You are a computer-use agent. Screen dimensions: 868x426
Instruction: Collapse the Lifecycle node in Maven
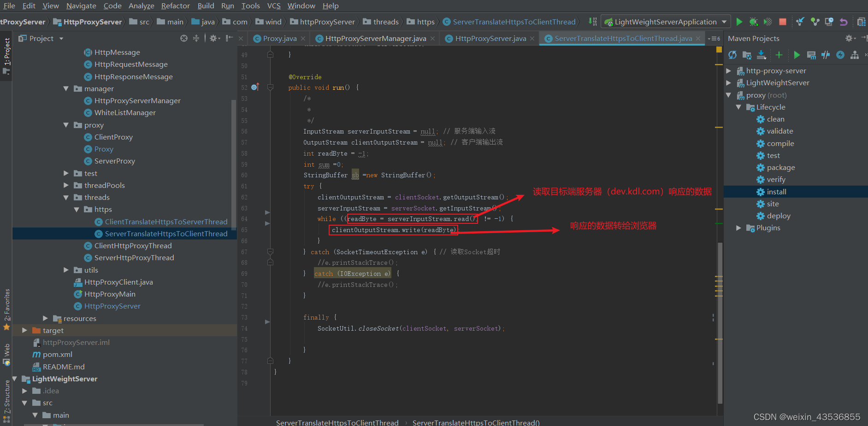738,107
